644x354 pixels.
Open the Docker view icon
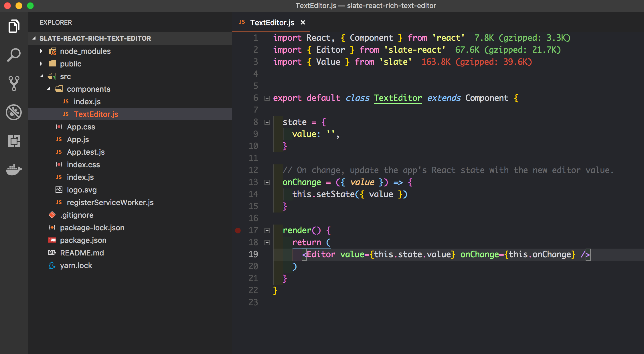(14, 170)
